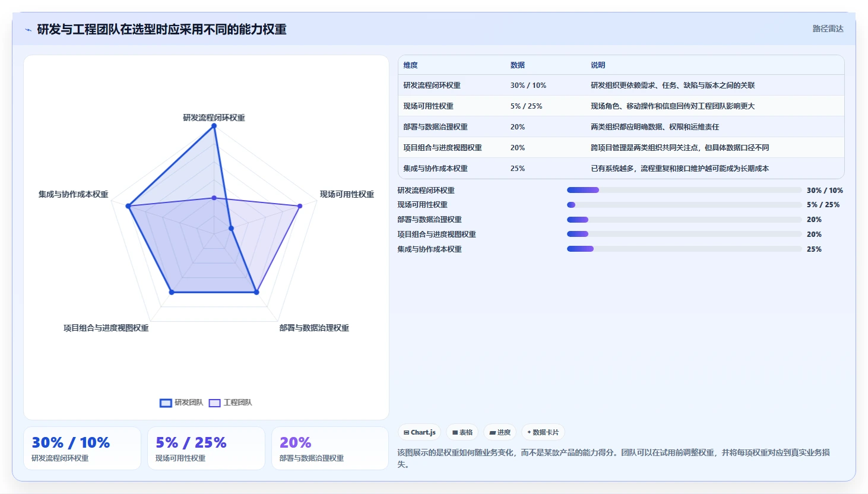Click progress value 25% for 集成与协作成本权重
The image size is (868, 494).
pyautogui.click(x=814, y=249)
